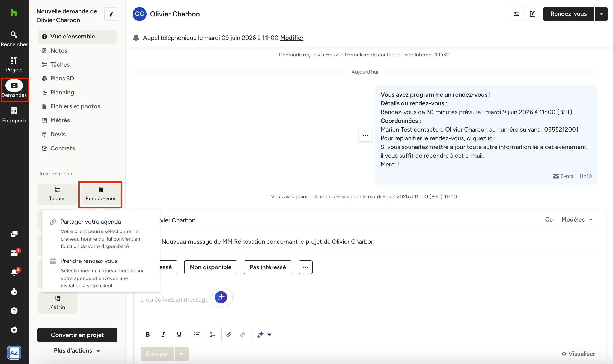Open the Modèles templates dropdown
Viewport: 613px width, 364px height.
point(577,220)
